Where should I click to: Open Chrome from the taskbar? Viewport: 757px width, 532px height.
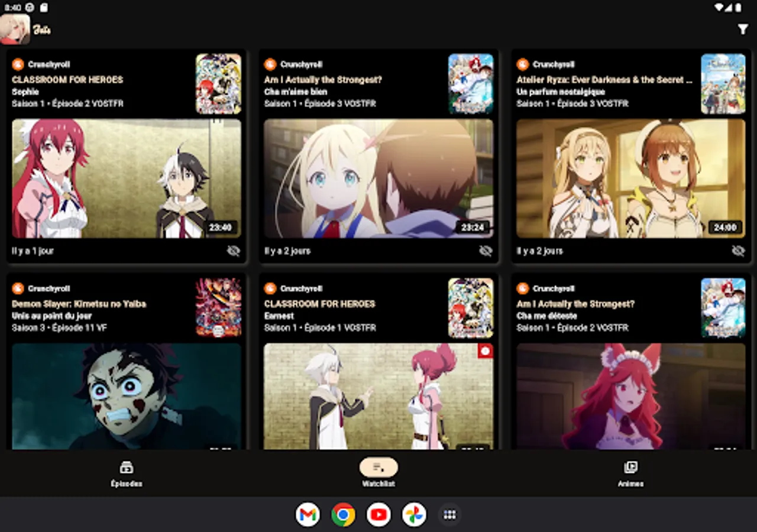pos(343,515)
